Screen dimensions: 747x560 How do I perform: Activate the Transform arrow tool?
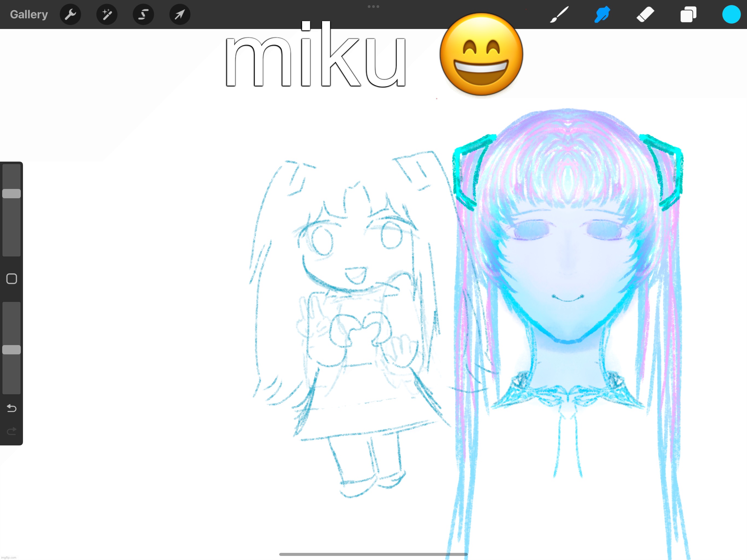point(180,14)
